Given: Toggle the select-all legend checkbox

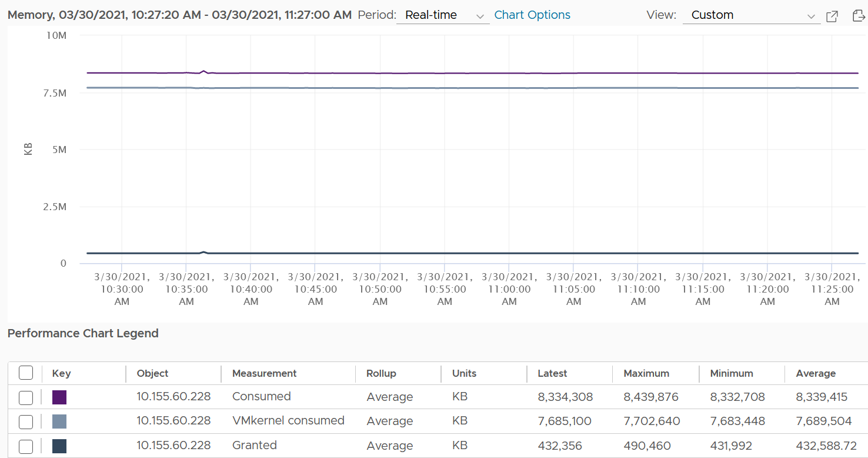Looking at the screenshot, I should [26, 373].
